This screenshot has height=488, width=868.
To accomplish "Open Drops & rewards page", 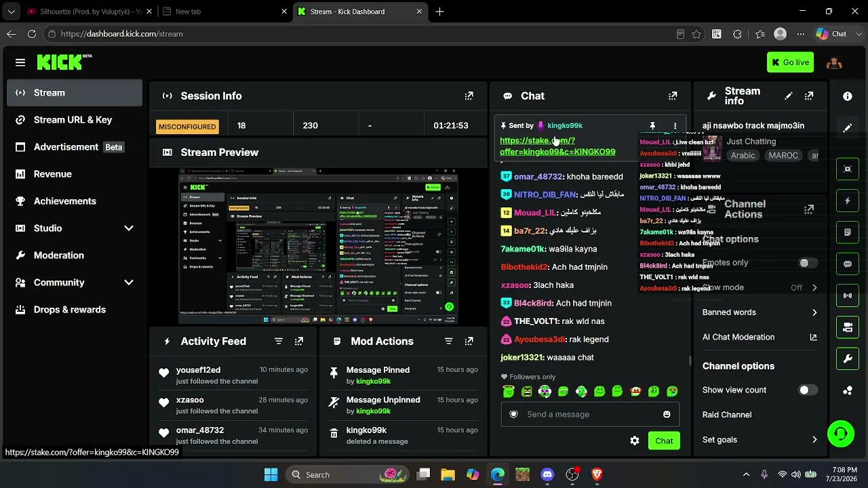I will point(75,310).
